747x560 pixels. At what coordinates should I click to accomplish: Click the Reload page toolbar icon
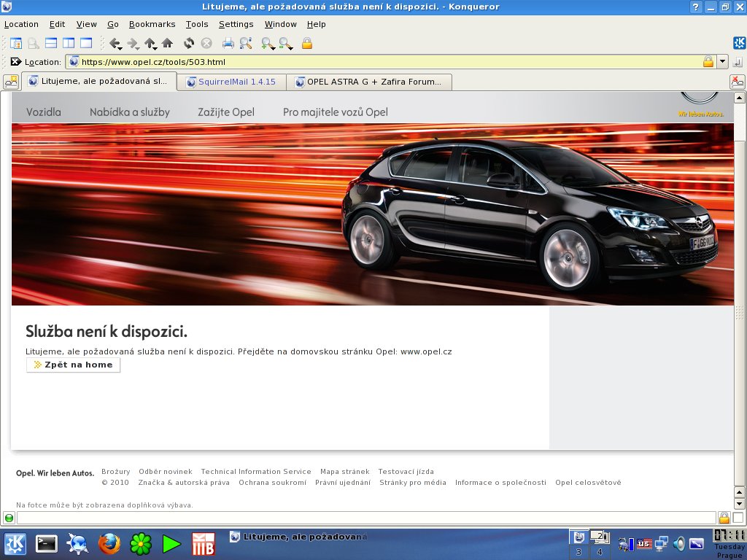[189, 43]
